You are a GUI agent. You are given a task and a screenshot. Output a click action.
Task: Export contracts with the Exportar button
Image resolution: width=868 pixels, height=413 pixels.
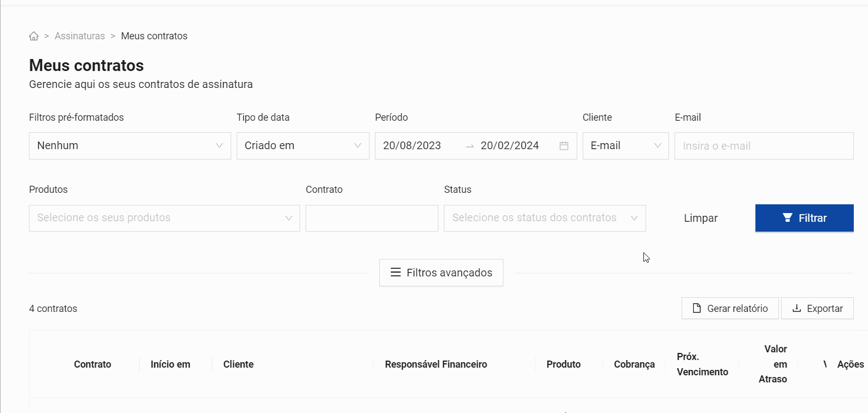tap(817, 309)
